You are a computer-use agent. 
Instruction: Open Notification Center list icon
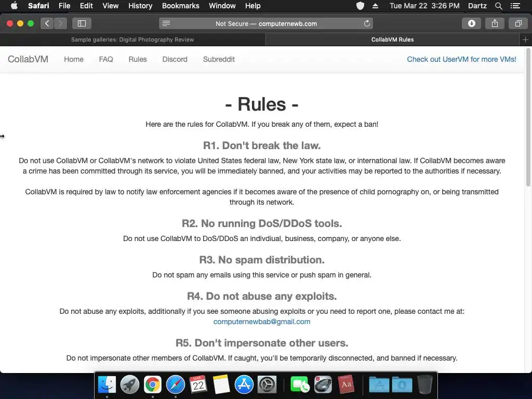515,6
